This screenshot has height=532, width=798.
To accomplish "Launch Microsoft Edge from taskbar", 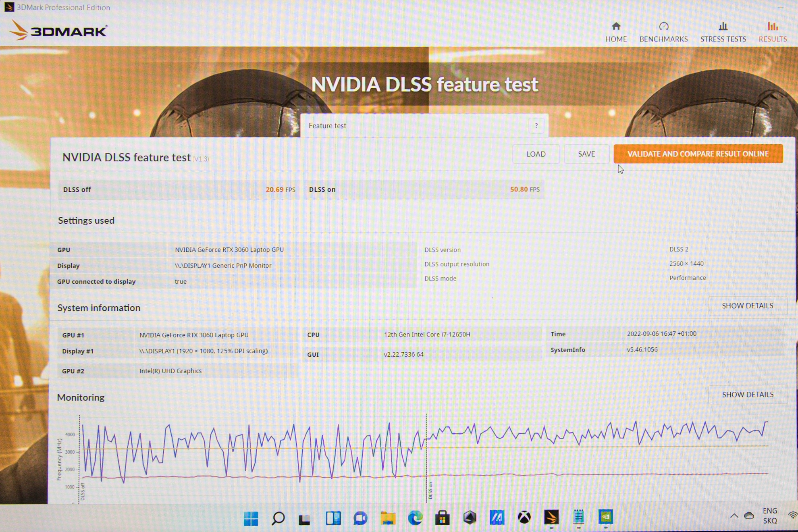I will coord(415,517).
